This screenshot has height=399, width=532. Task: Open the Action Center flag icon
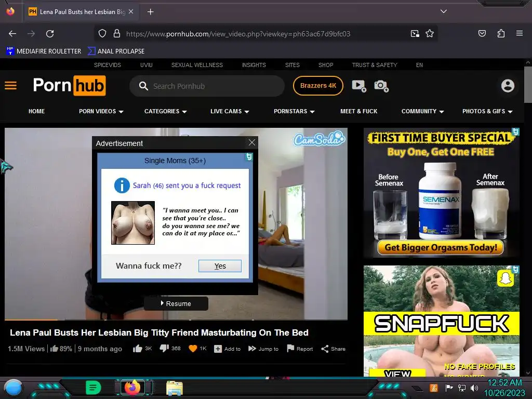449,388
